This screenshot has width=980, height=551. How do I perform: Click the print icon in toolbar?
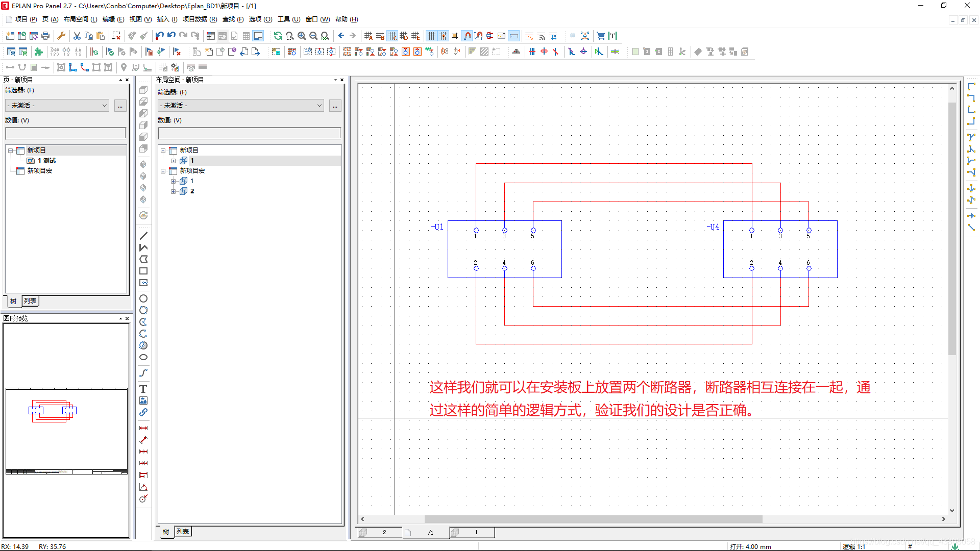click(x=45, y=36)
